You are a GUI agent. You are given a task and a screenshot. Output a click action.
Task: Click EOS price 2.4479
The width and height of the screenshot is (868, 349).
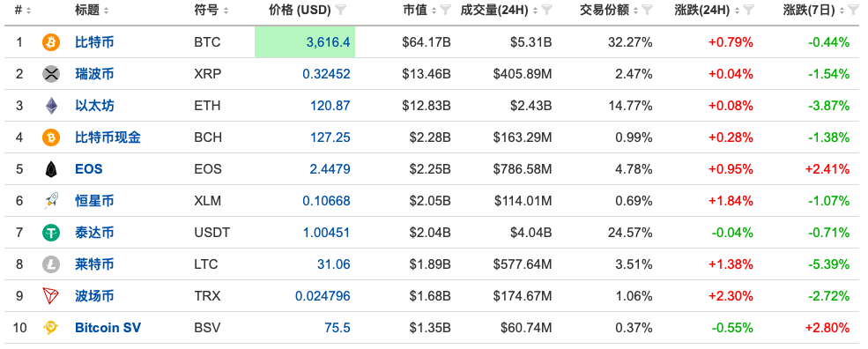330,169
